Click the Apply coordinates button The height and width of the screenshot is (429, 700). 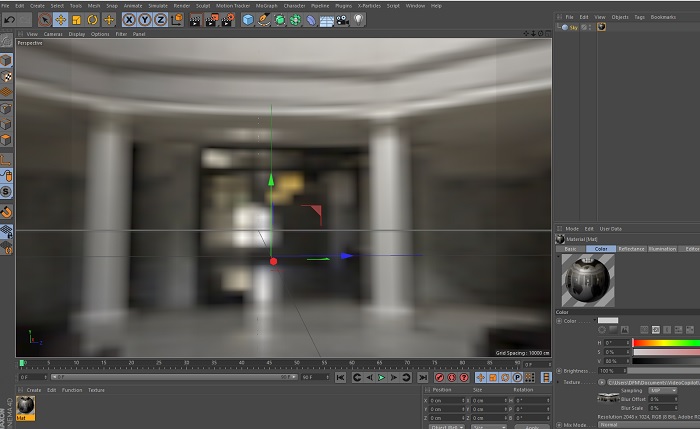532,427
